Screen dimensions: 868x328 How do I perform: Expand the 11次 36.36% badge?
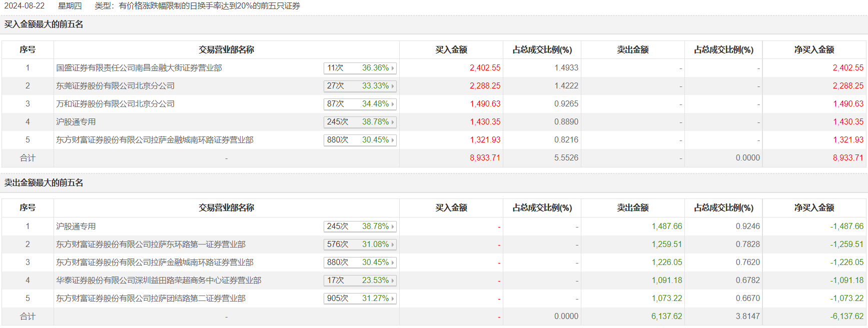[x=360, y=68]
